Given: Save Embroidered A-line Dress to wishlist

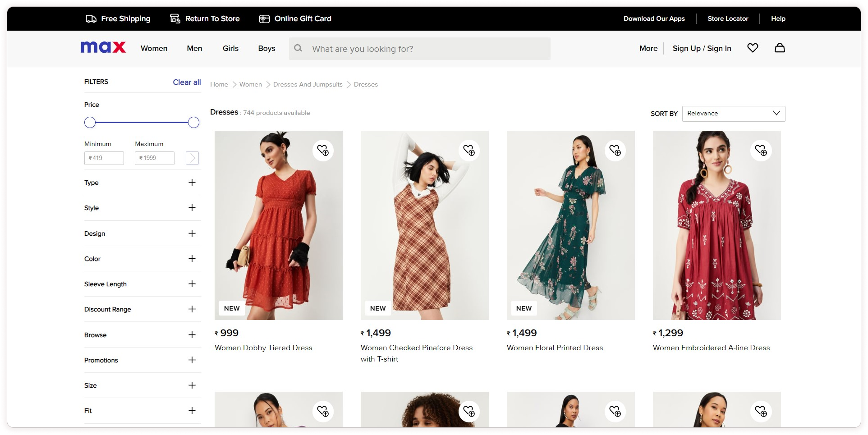Looking at the screenshot, I should click(x=761, y=150).
